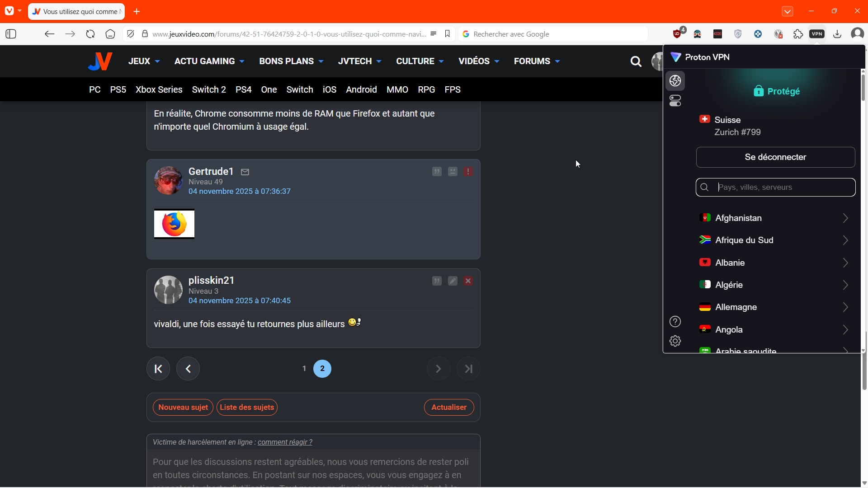Open the FORUMS navigation menu
Screen dimensions: 868x488
[537, 61]
